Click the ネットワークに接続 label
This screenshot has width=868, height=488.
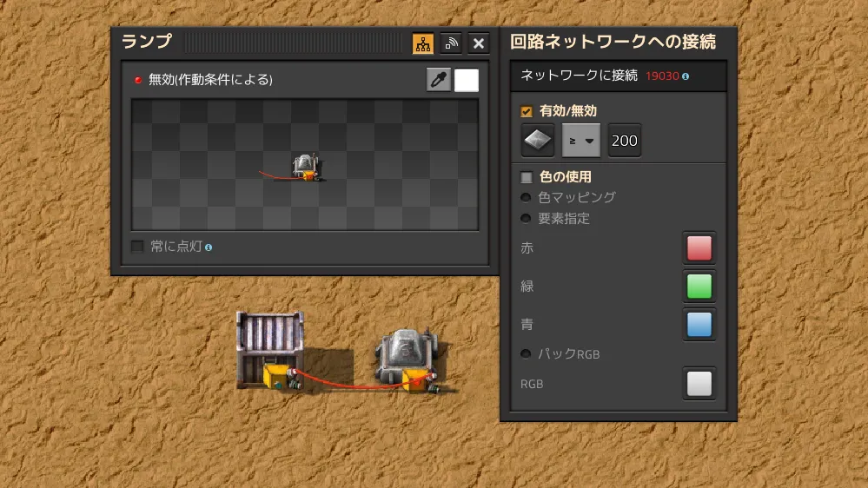pos(579,76)
